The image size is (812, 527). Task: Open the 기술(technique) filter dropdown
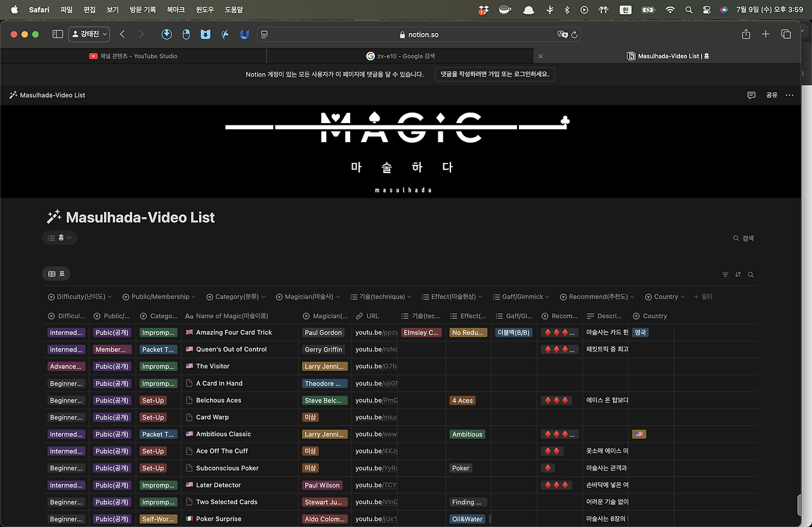coord(381,297)
